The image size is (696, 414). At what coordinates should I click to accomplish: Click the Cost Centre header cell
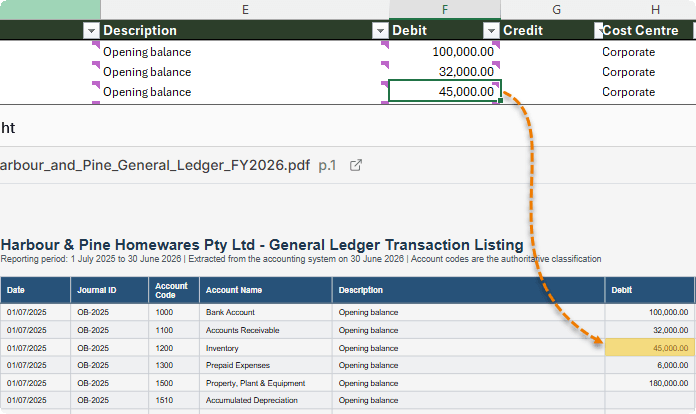click(648, 30)
